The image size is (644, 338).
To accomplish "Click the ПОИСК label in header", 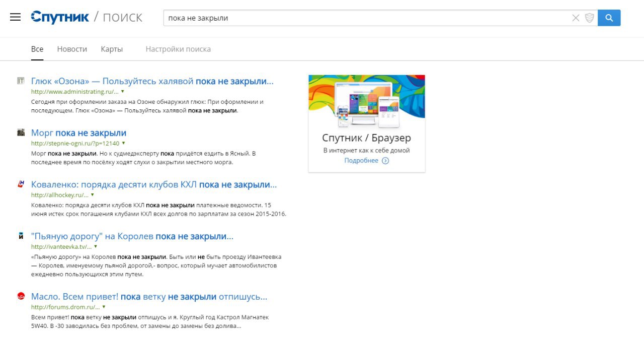I will 123,18.
